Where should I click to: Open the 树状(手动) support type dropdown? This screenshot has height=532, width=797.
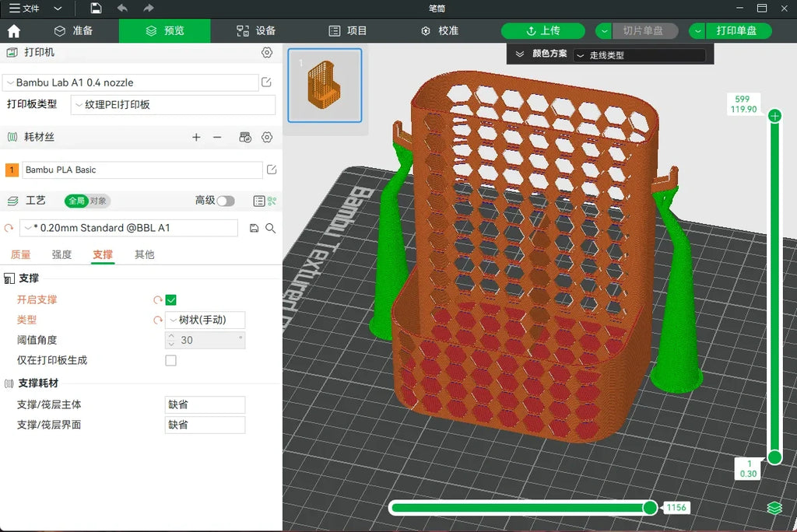[x=205, y=320]
